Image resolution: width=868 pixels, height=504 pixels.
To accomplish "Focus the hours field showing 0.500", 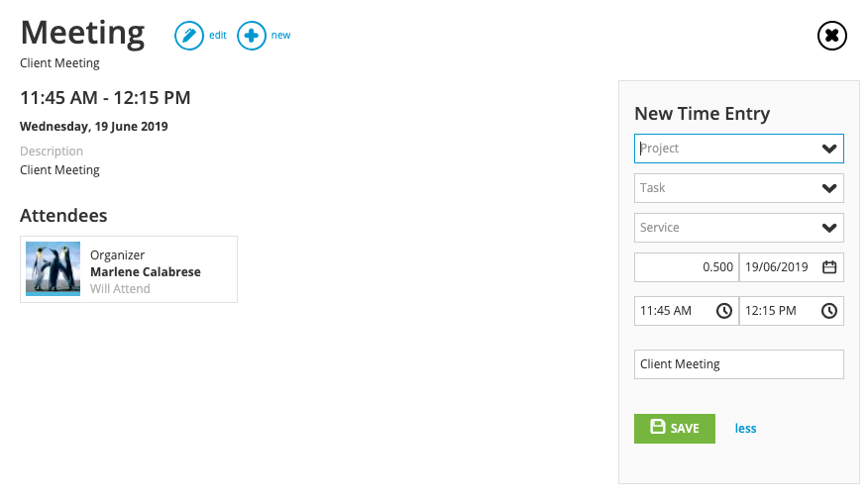I will (x=687, y=267).
